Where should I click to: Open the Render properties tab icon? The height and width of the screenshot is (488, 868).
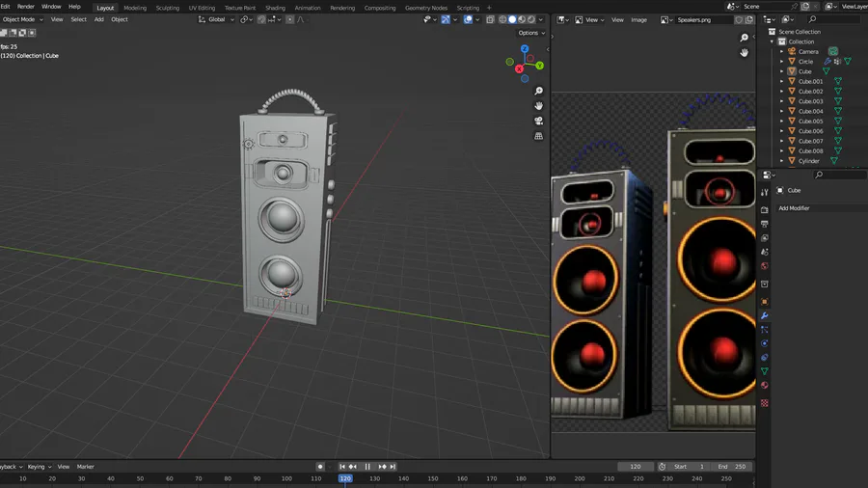pyautogui.click(x=765, y=209)
